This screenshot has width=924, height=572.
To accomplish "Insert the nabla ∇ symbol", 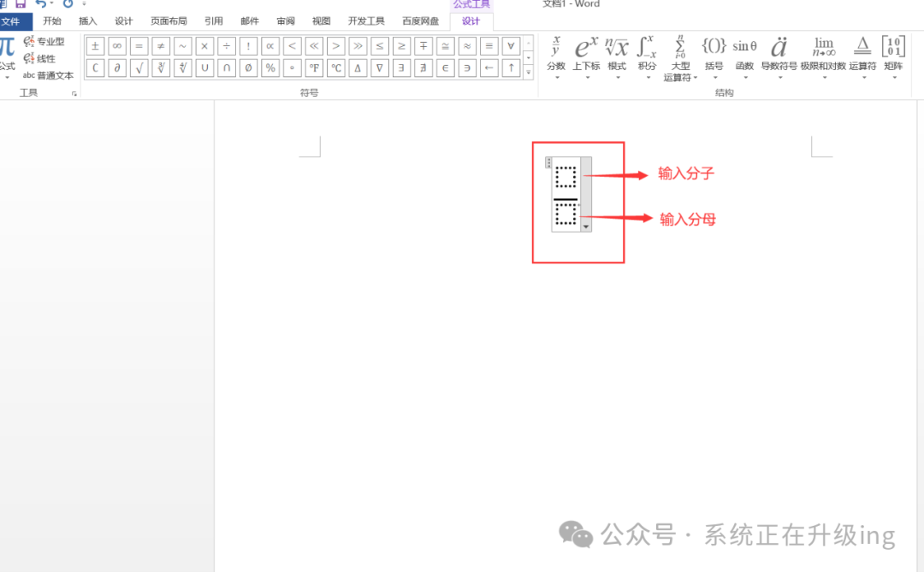I will point(380,68).
